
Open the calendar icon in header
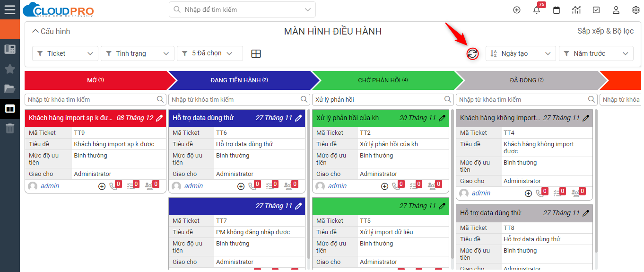pyautogui.click(x=557, y=10)
